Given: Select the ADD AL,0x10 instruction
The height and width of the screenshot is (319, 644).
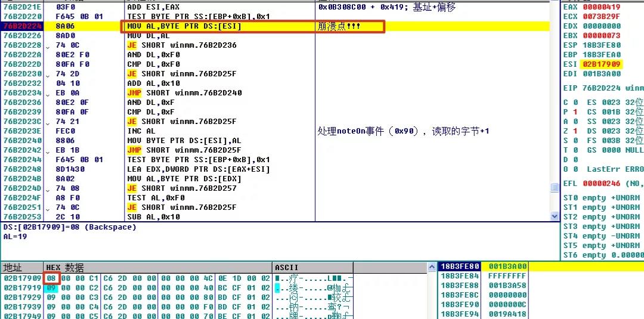Looking at the screenshot, I should coord(154,83).
